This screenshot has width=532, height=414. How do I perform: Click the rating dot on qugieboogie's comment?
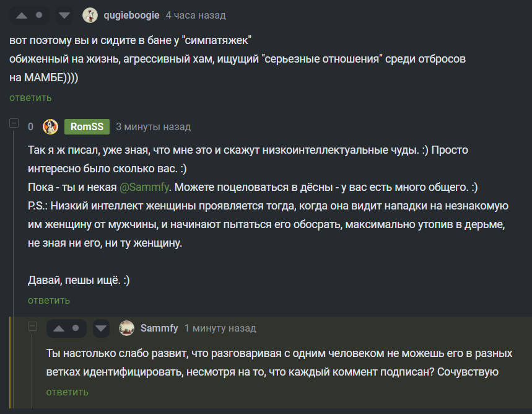[x=39, y=15]
